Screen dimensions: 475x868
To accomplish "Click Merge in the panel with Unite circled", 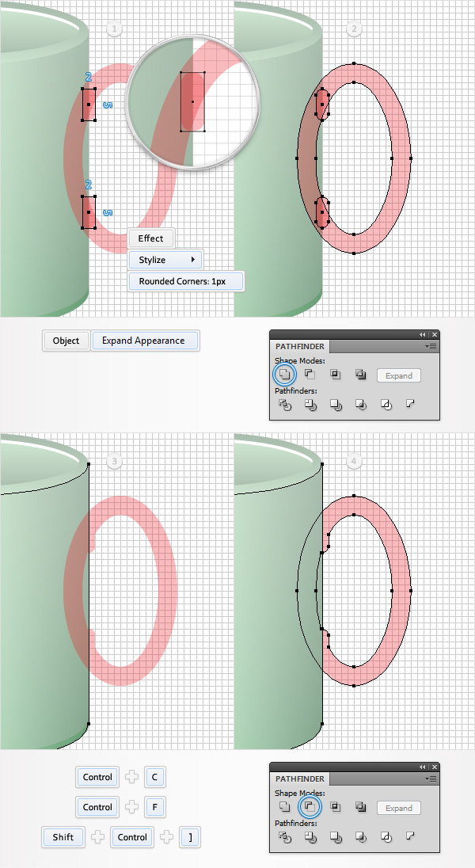I will pos(336,405).
